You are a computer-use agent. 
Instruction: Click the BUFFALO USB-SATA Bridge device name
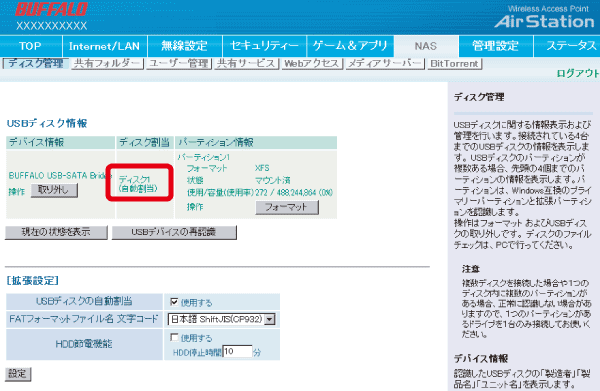click(60, 176)
